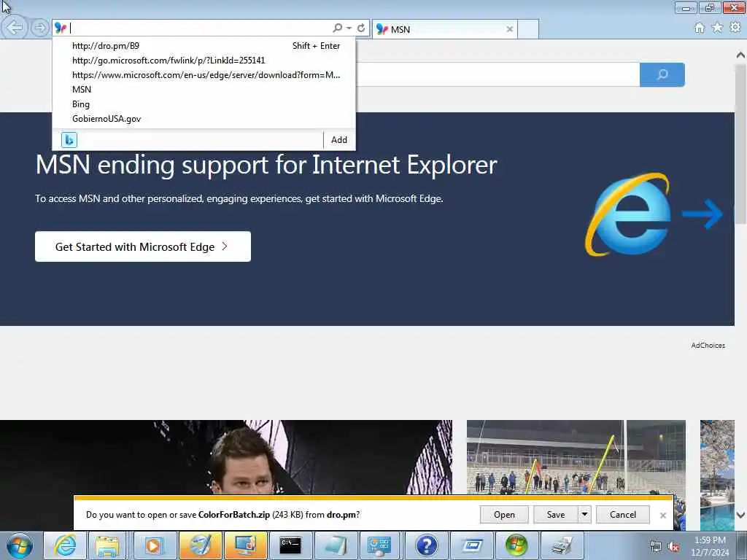This screenshot has width=747, height=560.
Task: Click the AdChoices link
Action: point(708,346)
